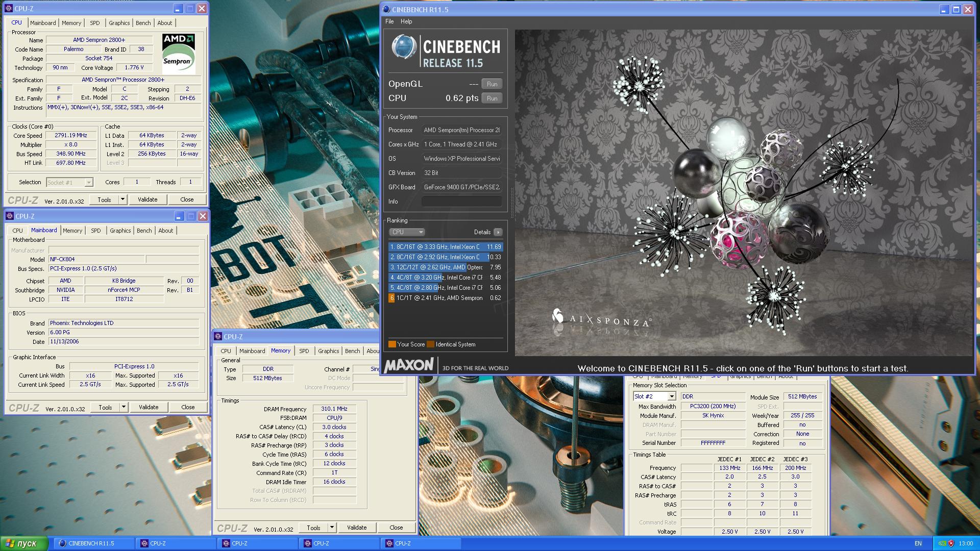This screenshot has width=980, height=551.
Task: Run the OpenGL benchmark
Action: tap(492, 84)
